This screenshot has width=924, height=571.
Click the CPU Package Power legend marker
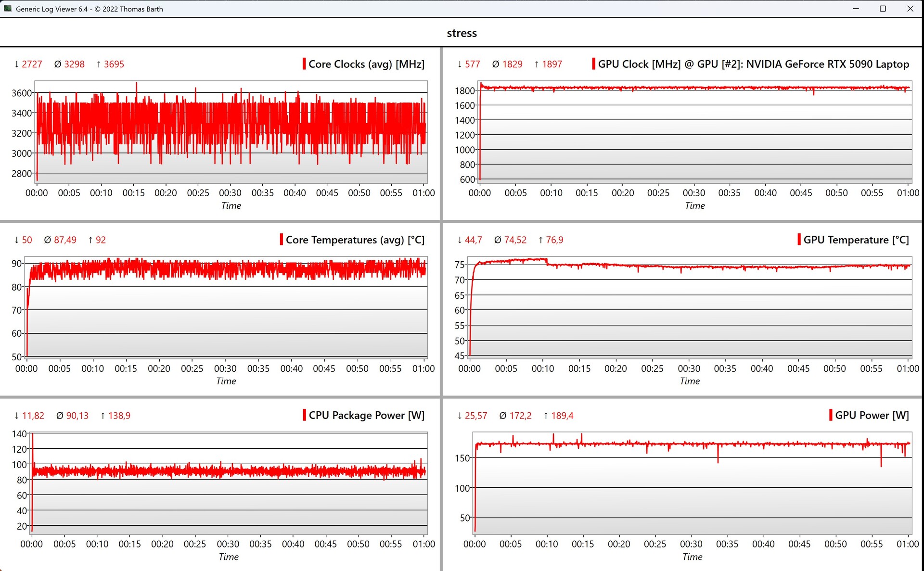click(x=304, y=415)
